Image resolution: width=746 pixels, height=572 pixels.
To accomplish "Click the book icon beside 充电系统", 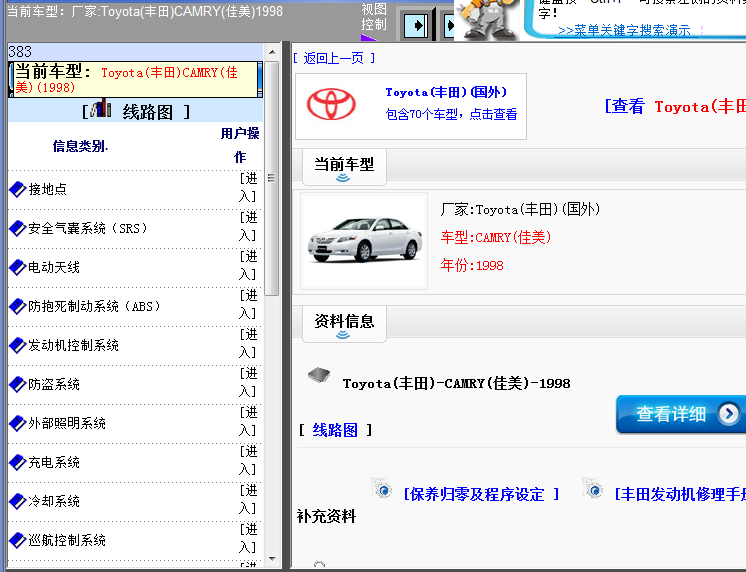I will click(x=18, y=463).
